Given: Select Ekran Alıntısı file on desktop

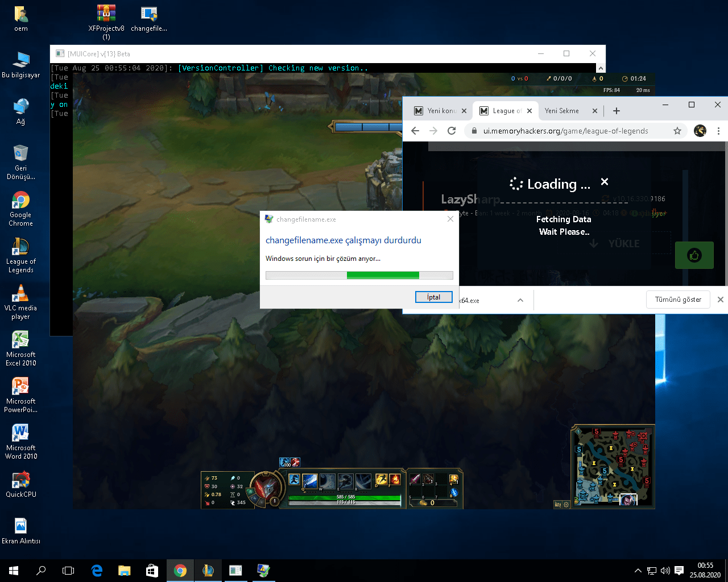Looking at the screenshot, I should coord(21,531).
